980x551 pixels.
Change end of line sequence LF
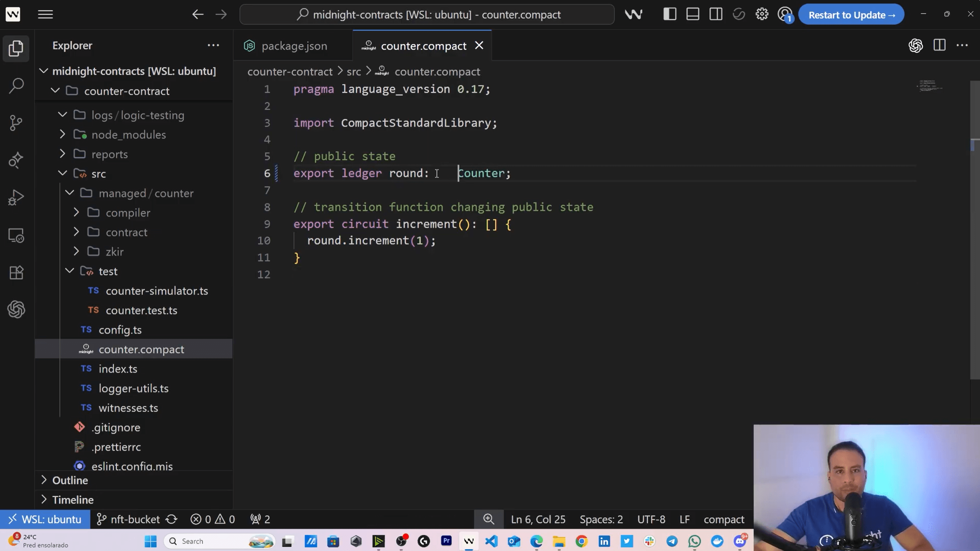pyautogui.click(x=685, y=519)
